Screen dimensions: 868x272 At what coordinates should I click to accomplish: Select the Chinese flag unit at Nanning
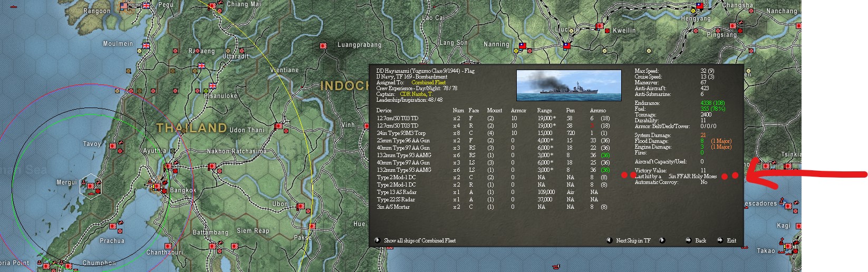522,46
